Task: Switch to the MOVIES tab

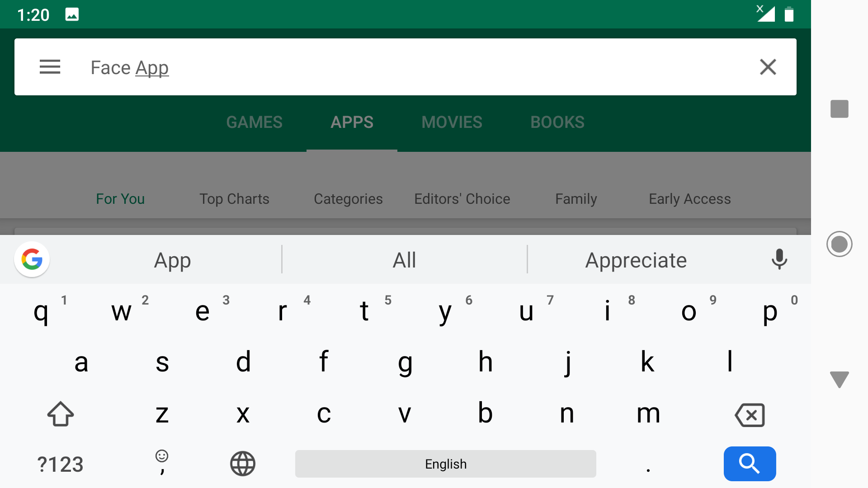Action: tap(452, 122)
